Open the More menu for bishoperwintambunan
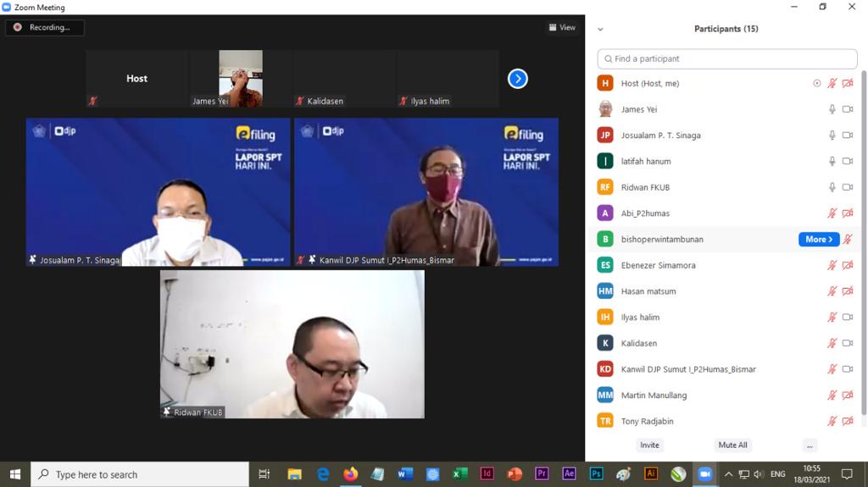The image size is (868, 487). [818, 240]
